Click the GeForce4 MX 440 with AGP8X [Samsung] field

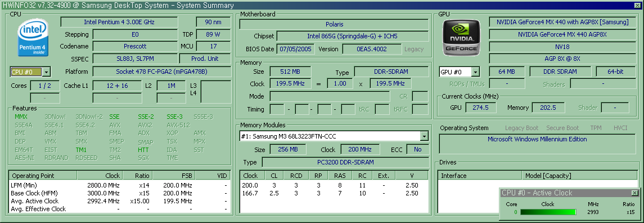point(562,22)
